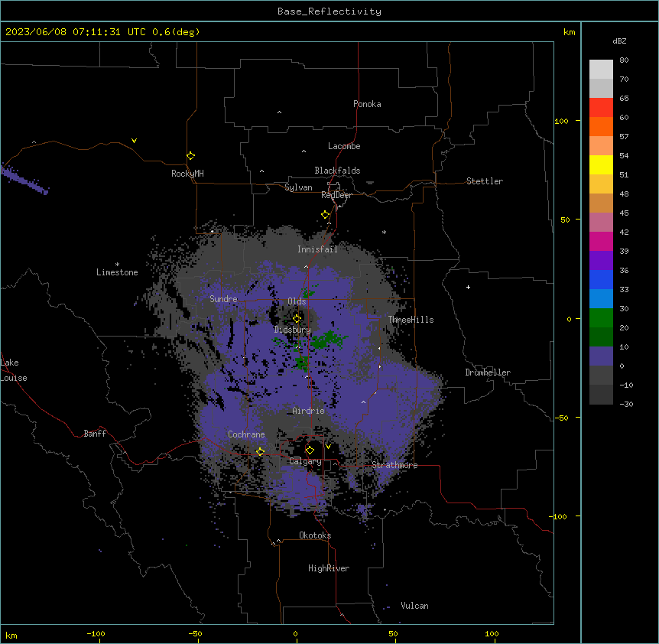Pick the blue 36-33 dBZ color swatch
Screen dimensions: 659x644
(x=601, y=279)
